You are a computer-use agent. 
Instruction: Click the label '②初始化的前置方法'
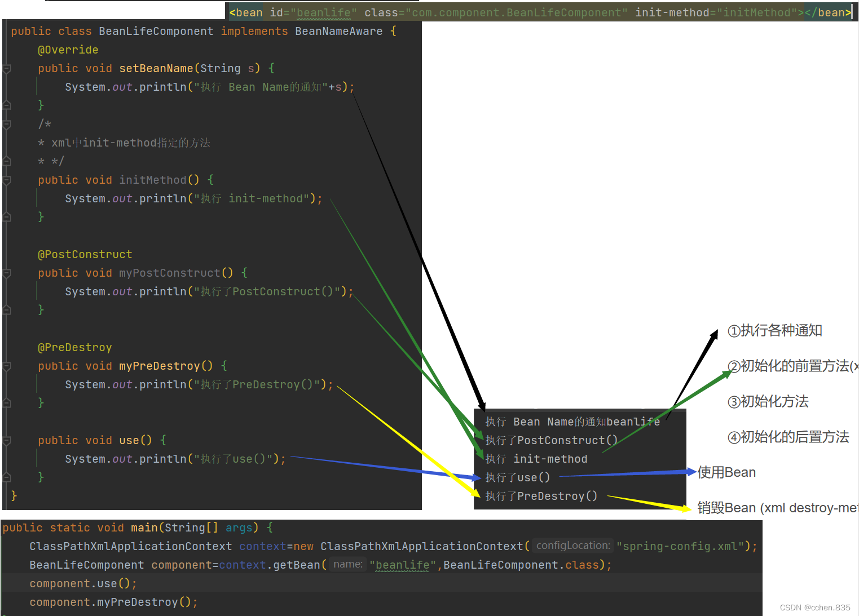788,366
